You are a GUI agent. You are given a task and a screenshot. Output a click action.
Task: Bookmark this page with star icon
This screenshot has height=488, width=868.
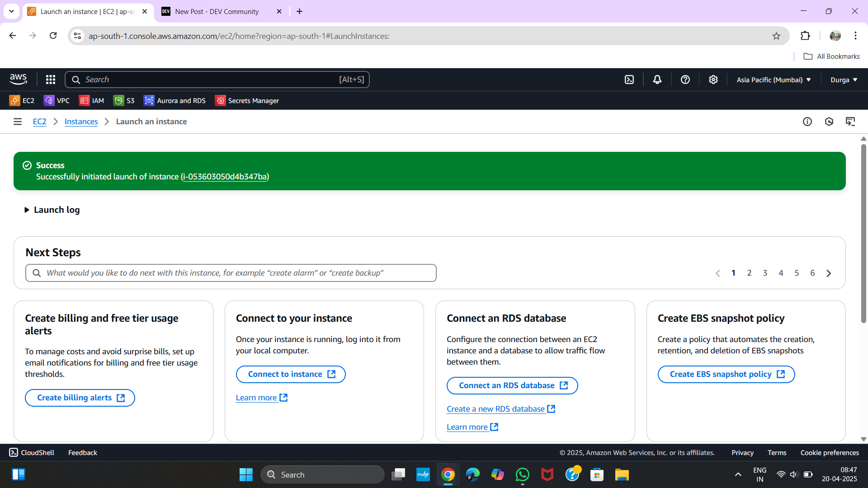click(x=776, y=36)
